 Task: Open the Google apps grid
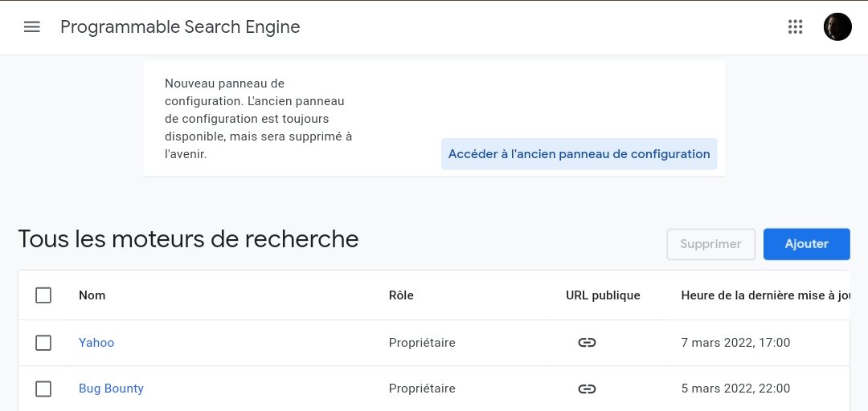click(x=795, y=26)
